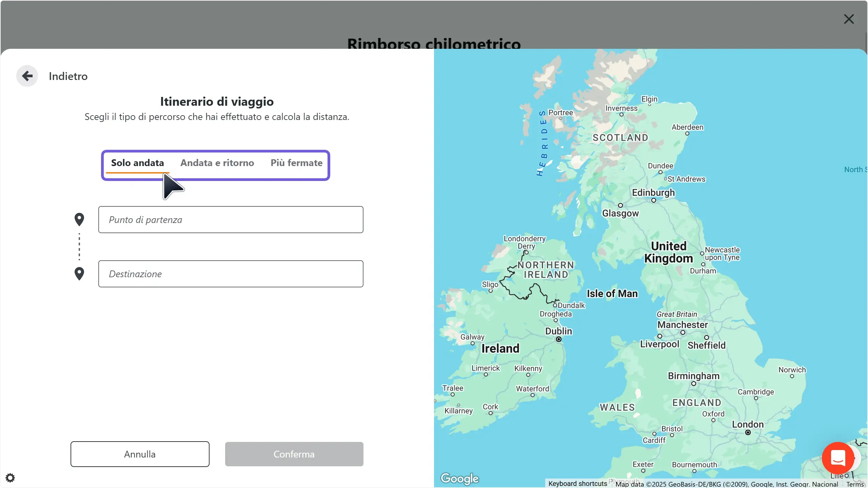Click the Cambridge label on the map

tap(756, 392)
